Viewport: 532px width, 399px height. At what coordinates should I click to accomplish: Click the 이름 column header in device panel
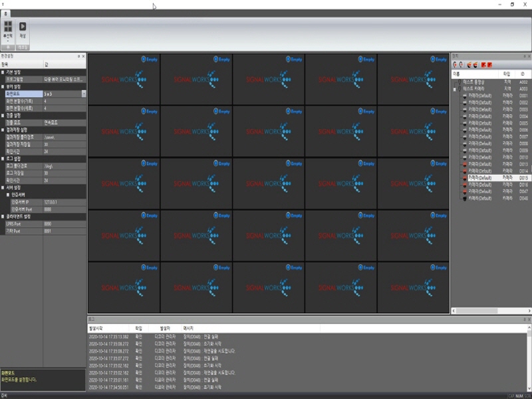point(475,74)
